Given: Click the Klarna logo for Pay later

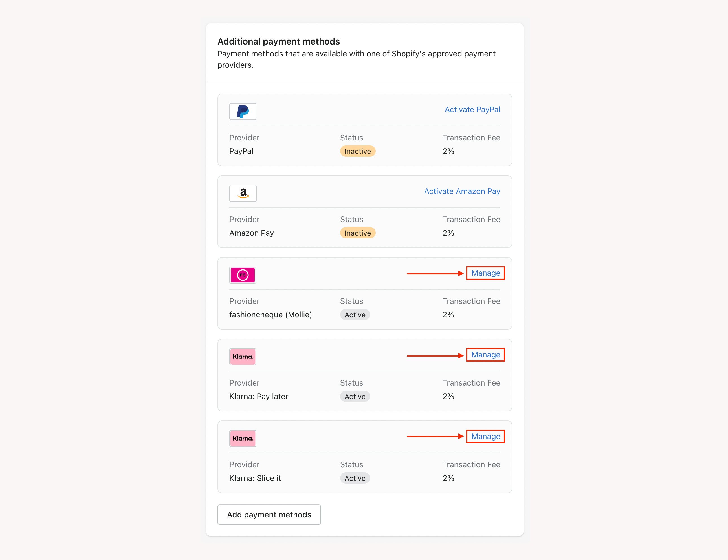Looking at the screenshot, I should pos(243,357).
